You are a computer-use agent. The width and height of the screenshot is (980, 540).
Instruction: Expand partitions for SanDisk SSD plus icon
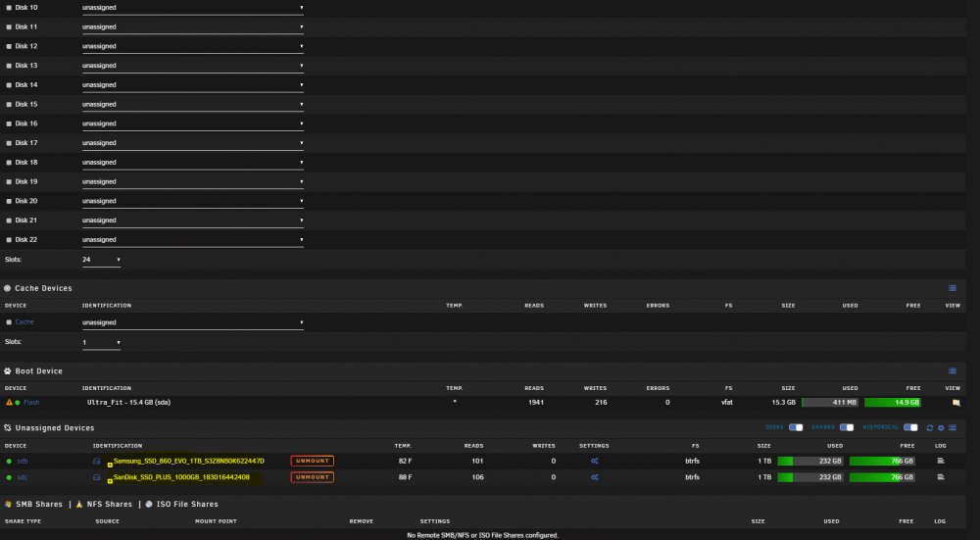pyautogui.click(x=110, y=481)
